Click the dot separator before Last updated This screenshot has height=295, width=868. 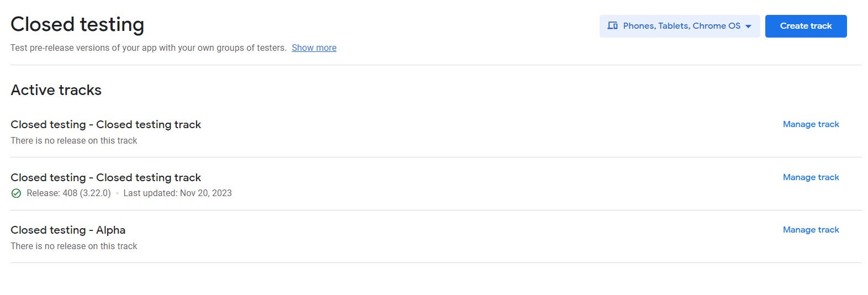(117, 193)
